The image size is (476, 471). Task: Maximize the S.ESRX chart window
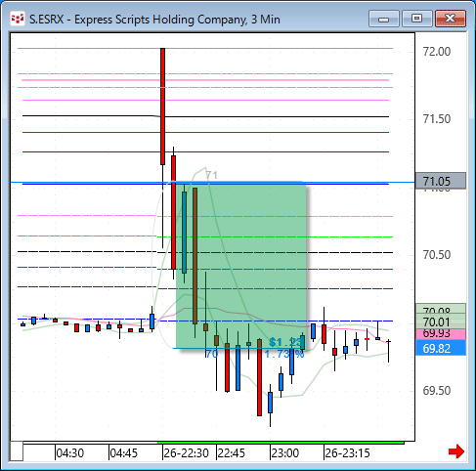416,19
